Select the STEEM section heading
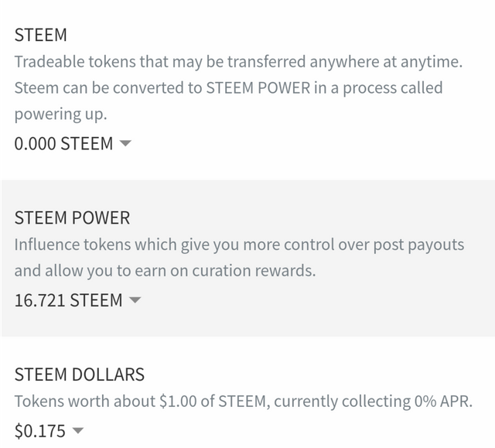This screenshot has height=448, width=495. (41, 35)
